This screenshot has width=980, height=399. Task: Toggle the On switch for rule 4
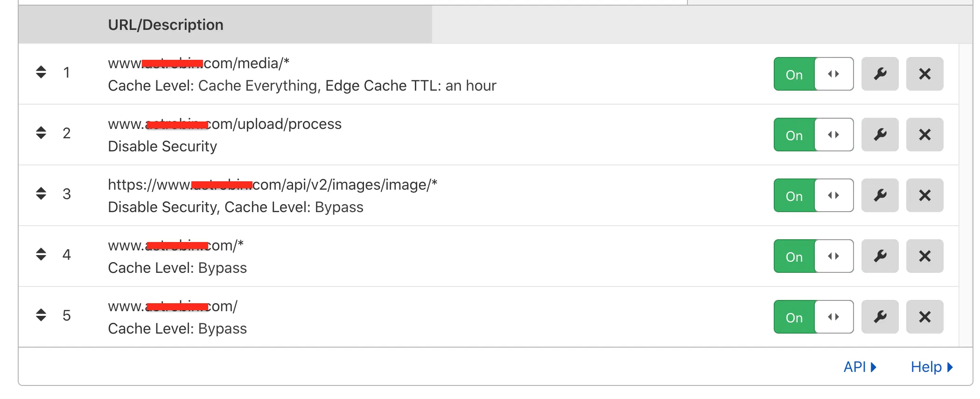pos(813,256)
